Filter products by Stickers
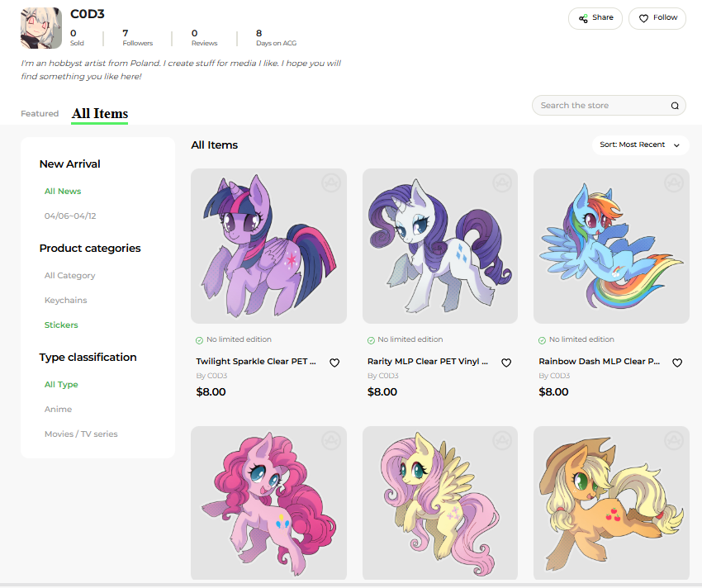This screenshot has height=588, width=702. 61,325
